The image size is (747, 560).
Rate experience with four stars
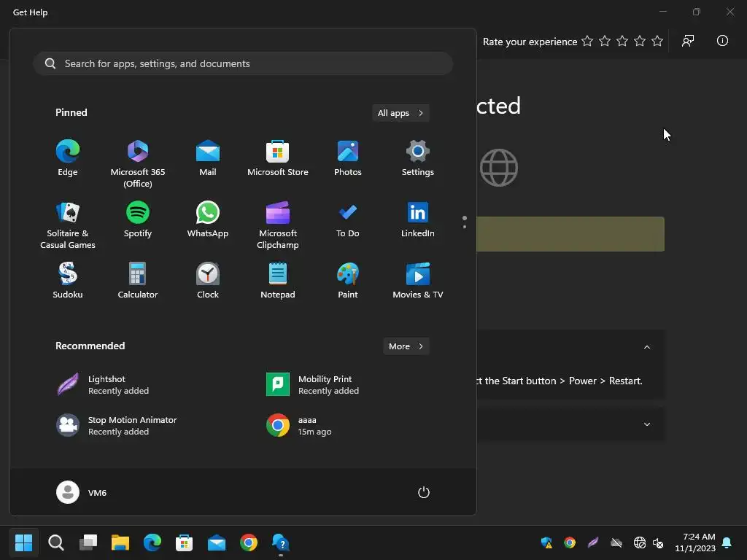(640, 42)
